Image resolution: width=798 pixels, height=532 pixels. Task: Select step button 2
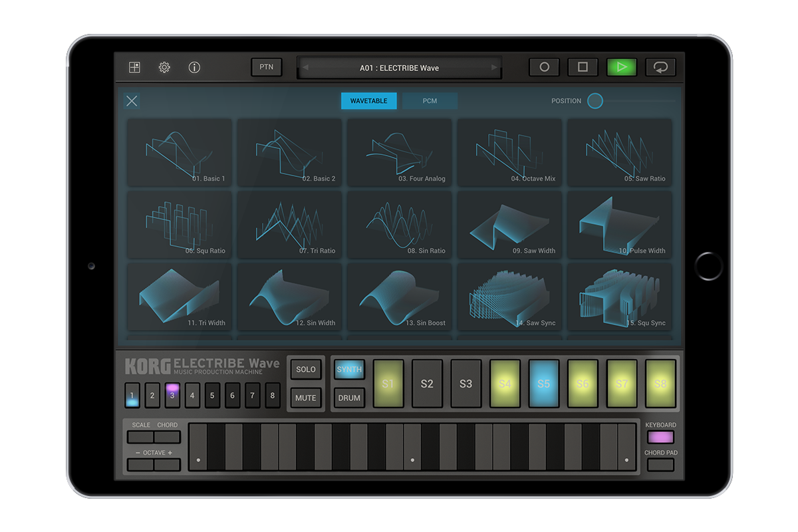tap(152, 395)
